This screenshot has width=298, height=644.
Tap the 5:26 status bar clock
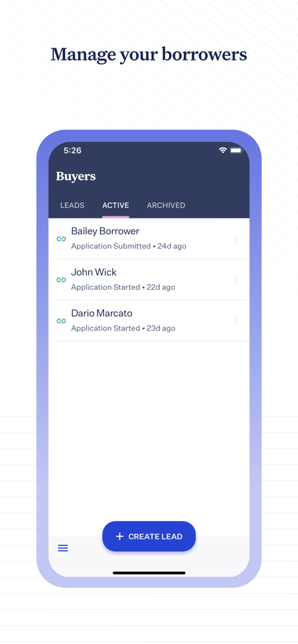pyautogui.click(x=72, y=151)
